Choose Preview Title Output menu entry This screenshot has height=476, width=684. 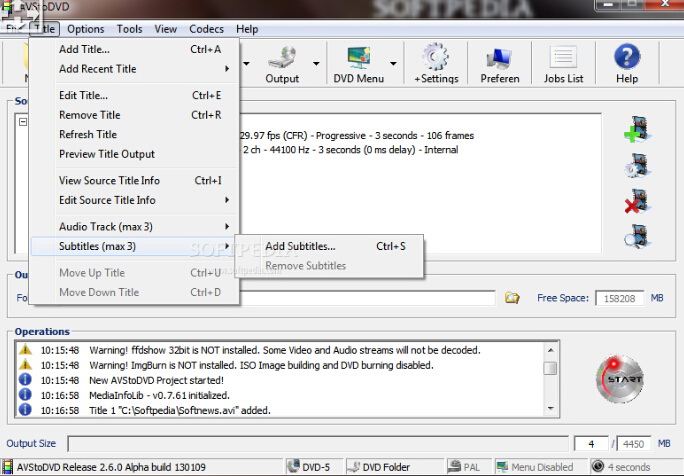tap(135, 154)
